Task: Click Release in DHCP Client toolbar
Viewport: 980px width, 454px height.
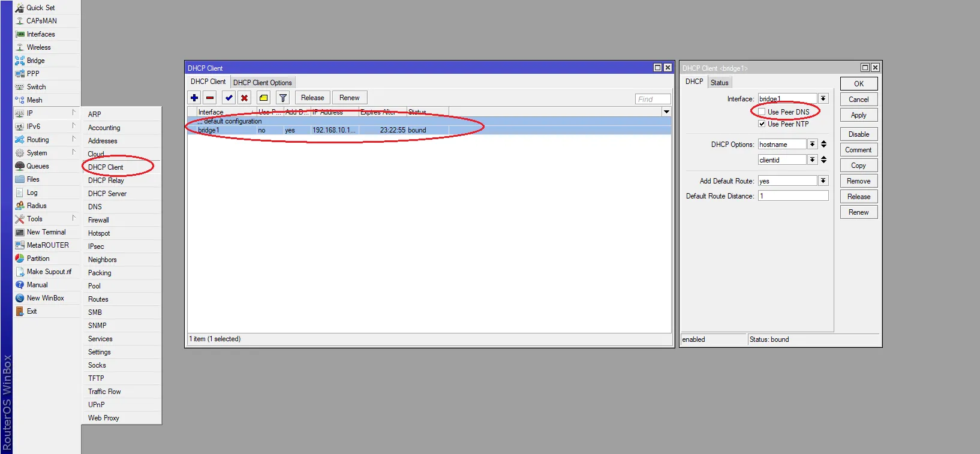Action: 312,98
